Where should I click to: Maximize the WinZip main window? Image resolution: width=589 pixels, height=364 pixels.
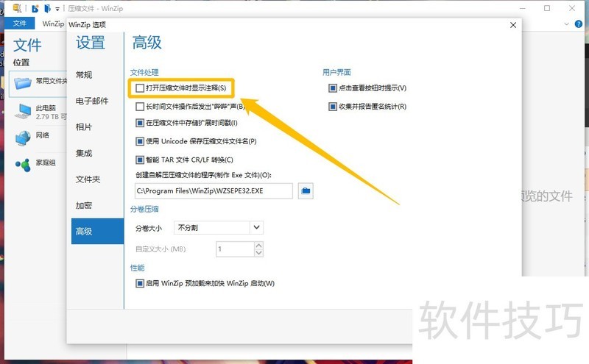pos(547,8)
